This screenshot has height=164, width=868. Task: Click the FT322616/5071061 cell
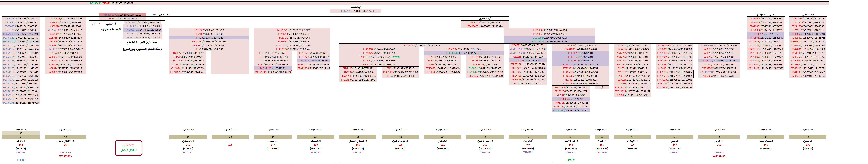point(65,19)
